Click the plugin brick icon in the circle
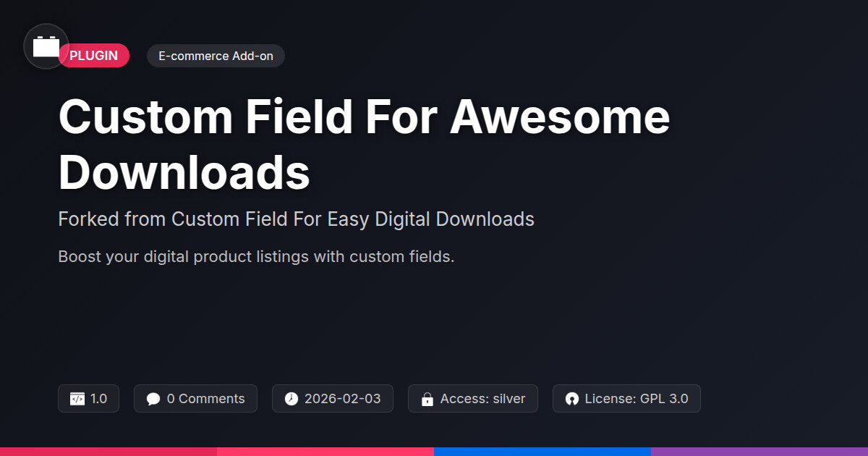Viewport: 868px width, 456px height. pos(46,47)
